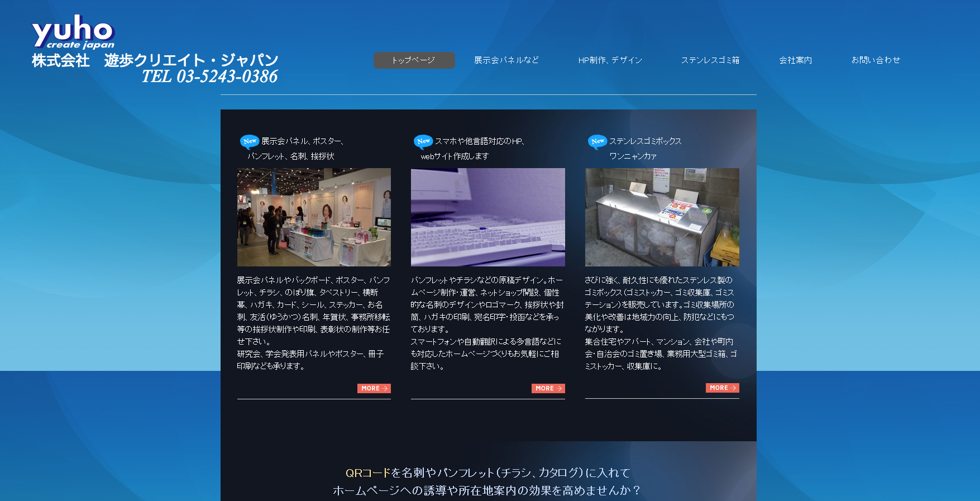
Task: Click MORE button under HP制作 description
Action: 548,388
